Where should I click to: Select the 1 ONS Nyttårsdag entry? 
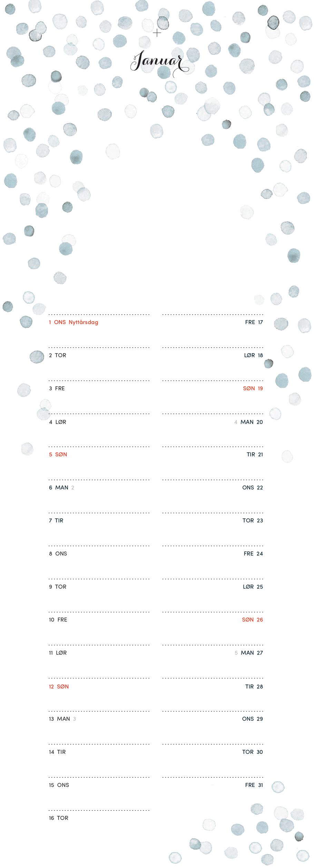(73, 322)
